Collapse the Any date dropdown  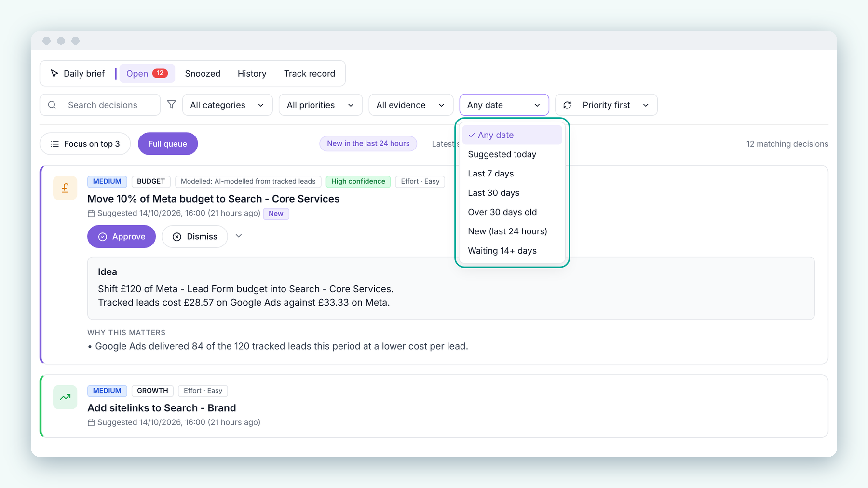click(x=504, y=105)
